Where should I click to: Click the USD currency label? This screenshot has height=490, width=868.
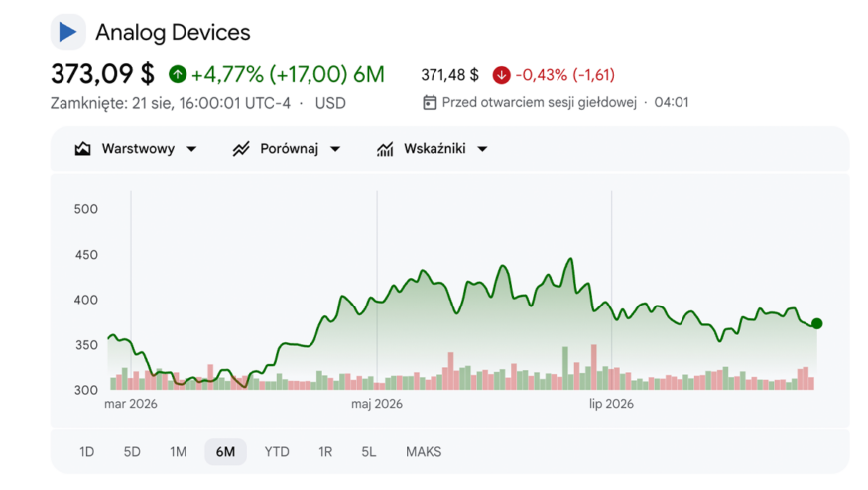(x=330, y=103)
